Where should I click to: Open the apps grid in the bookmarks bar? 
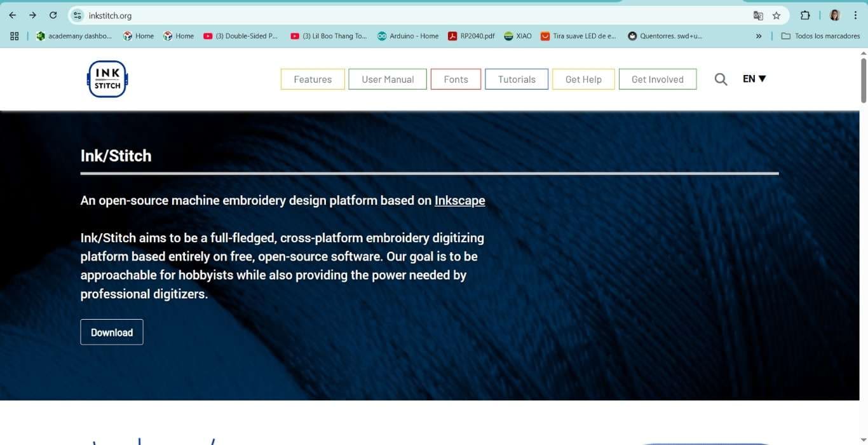[14, 36]
